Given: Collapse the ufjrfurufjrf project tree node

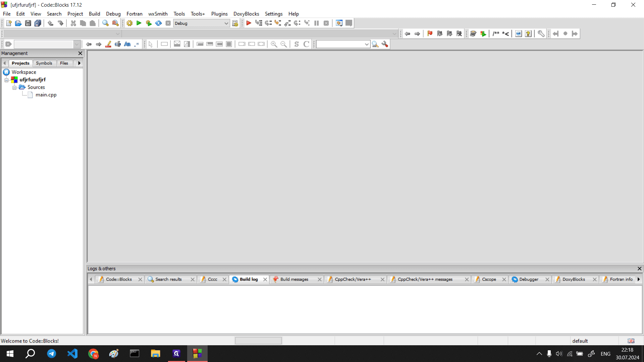Looking at the screenshot, I should [6, 80].
